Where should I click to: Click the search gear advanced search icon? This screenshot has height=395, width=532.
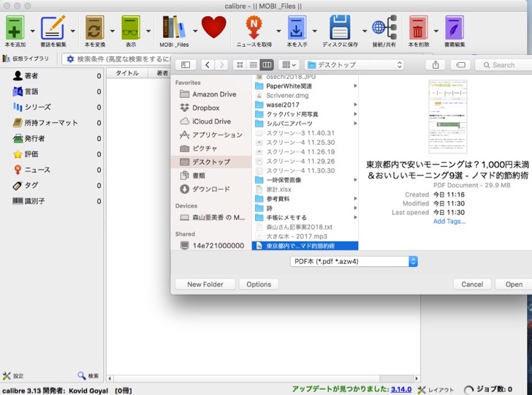[70, 59]
